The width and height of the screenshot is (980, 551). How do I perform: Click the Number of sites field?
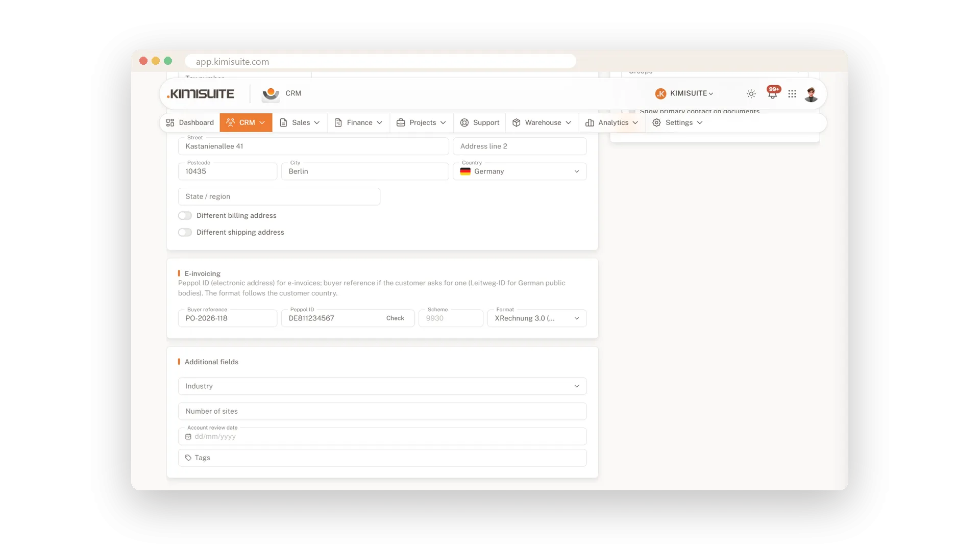382,412
